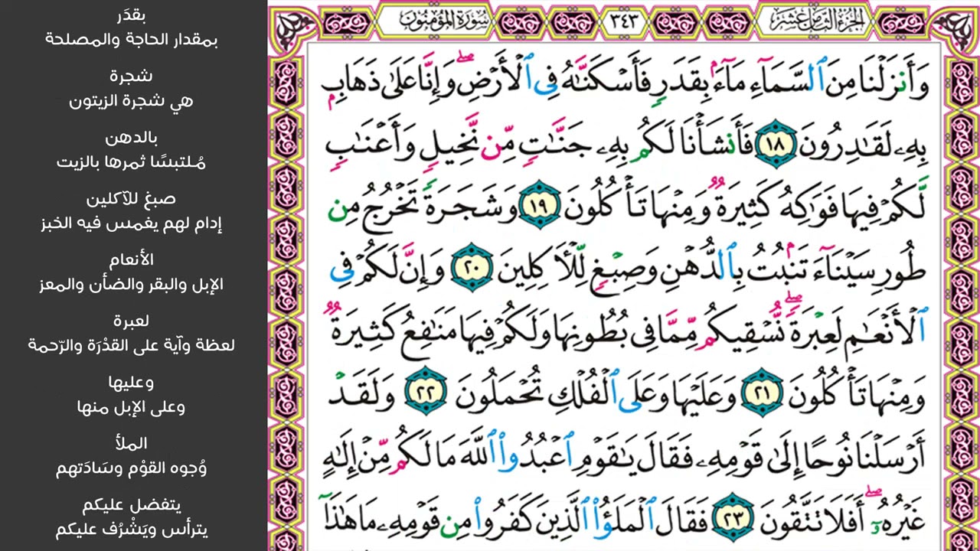
Task: Click the meaning مُلتبسًا ثمرها بالزيت
Action: tap(132, 162)
